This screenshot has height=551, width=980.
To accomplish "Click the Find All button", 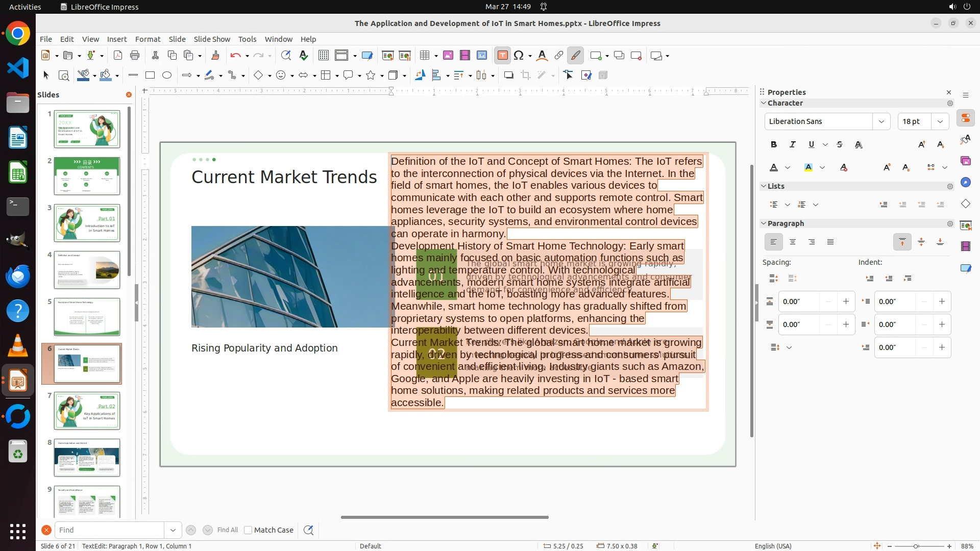I will [x=227, y=530].
